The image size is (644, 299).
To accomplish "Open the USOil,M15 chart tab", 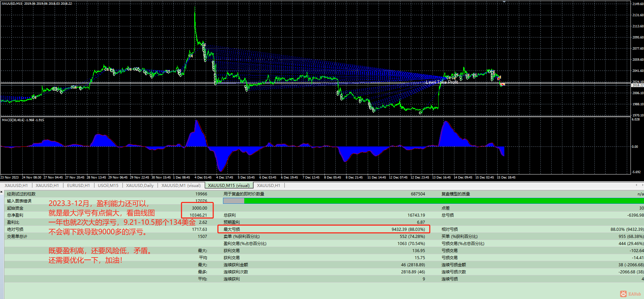I will click(108, 185).
